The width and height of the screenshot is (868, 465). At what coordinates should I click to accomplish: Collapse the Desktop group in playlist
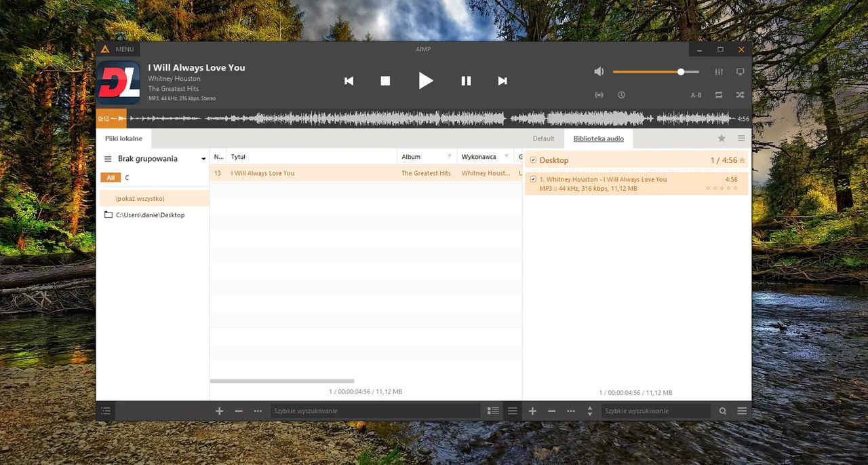point(742,160)
